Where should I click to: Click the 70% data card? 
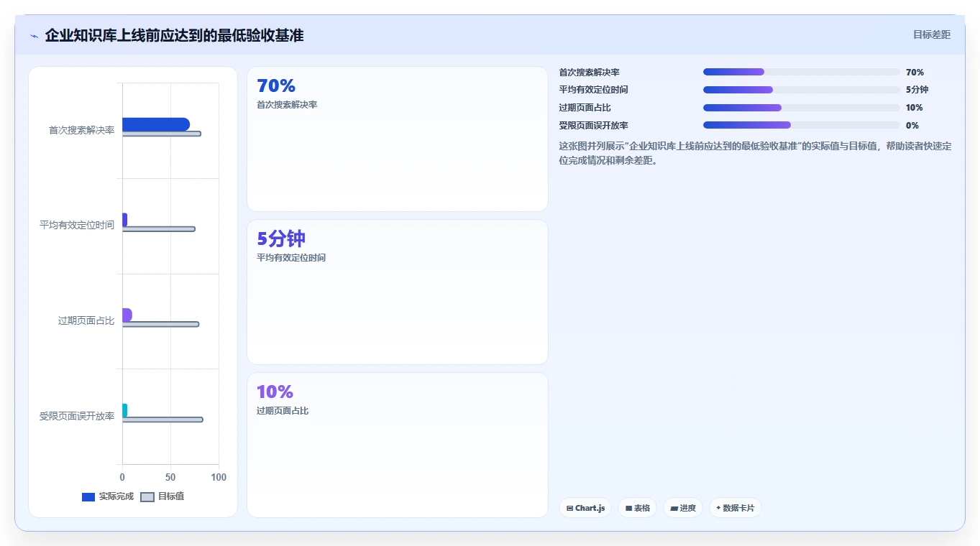click(x=398, y=139)
